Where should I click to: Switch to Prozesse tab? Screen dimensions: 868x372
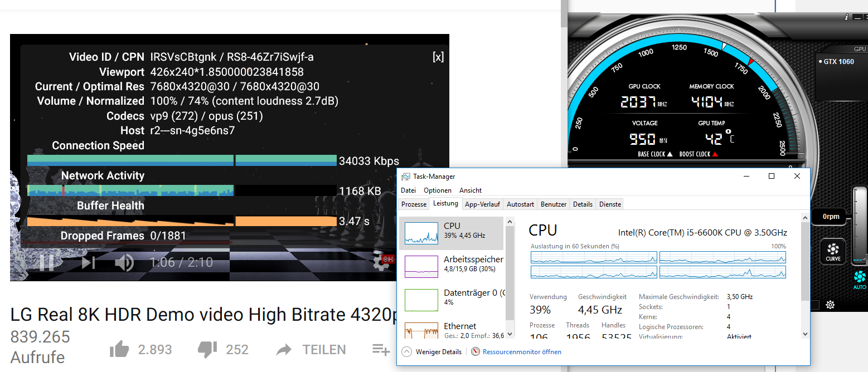point(414,204)
